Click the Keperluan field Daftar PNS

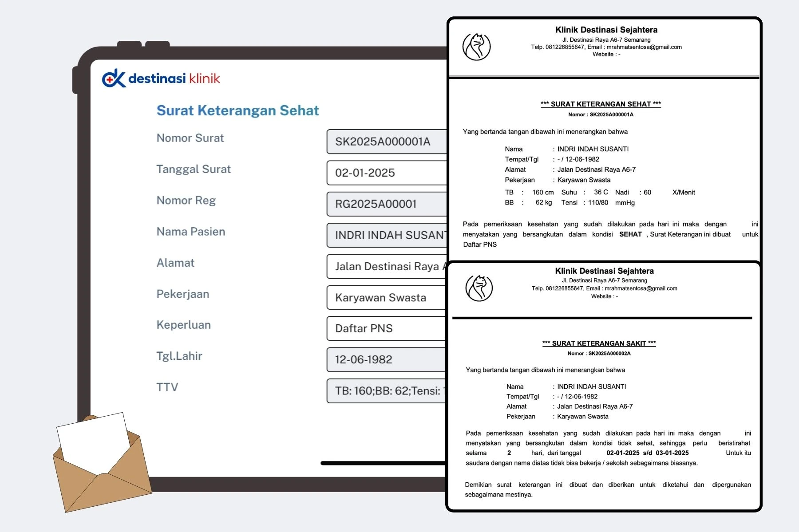click(x=387, y=328)
